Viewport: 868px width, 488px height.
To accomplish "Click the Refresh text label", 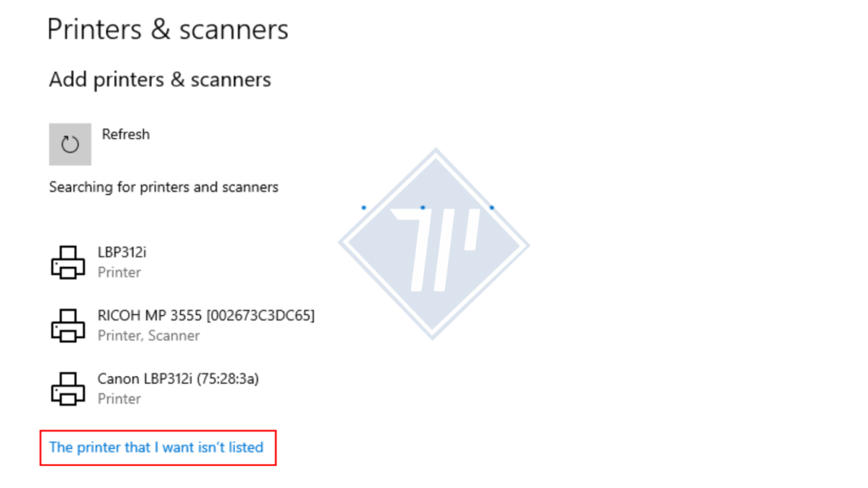I will click(125, 134).
